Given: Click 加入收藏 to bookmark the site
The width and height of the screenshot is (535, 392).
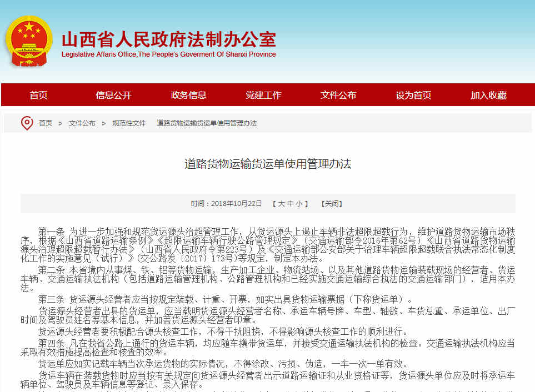Looking at the screenshot, I should pos(488,95).
